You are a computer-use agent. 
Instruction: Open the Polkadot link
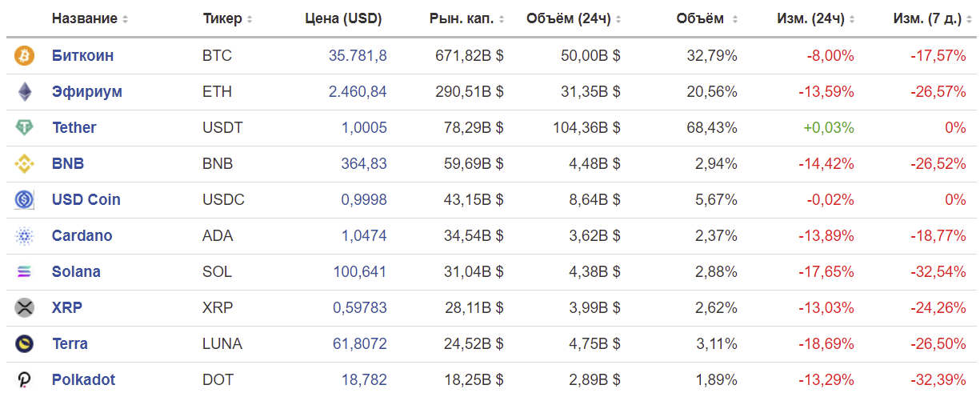pos(83,380)
